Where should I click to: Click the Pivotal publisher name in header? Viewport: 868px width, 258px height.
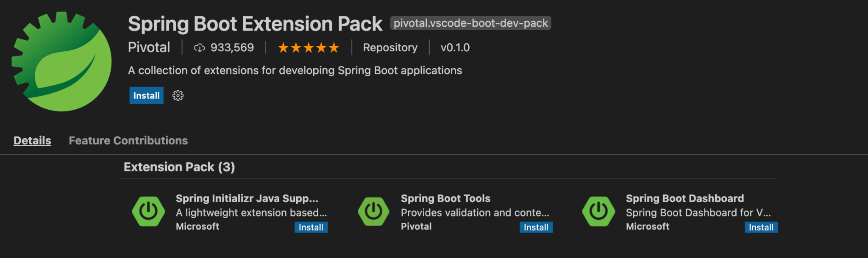[x=149, y=47]
